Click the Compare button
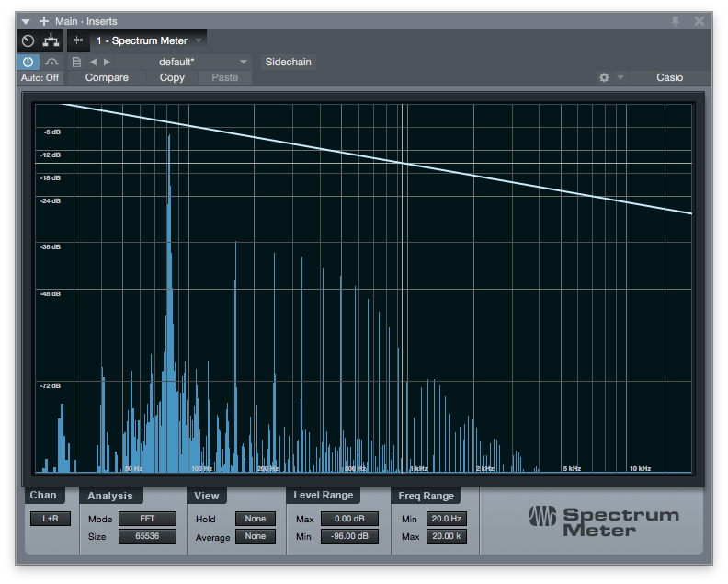 [107, 78]
